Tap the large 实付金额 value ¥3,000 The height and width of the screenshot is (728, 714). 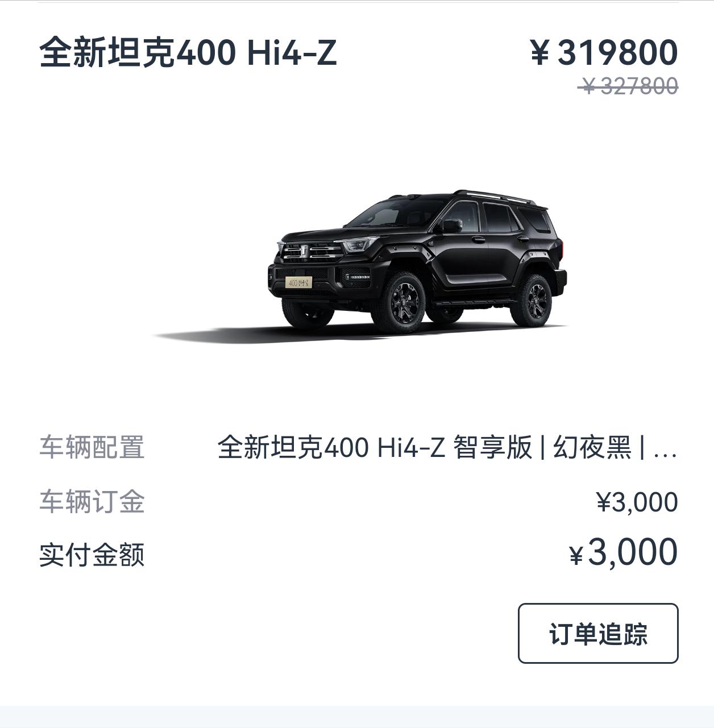coord(624,552)
